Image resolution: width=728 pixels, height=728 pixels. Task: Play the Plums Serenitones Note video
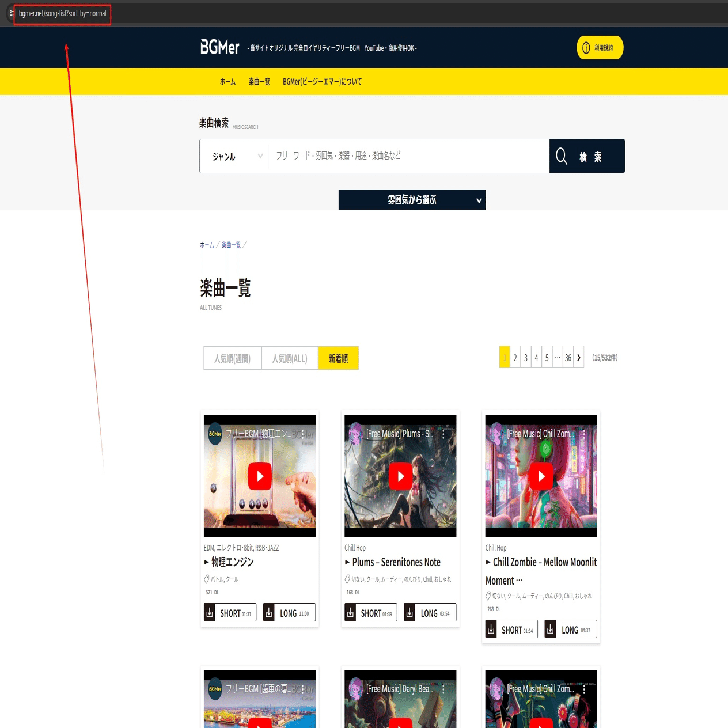401,476
